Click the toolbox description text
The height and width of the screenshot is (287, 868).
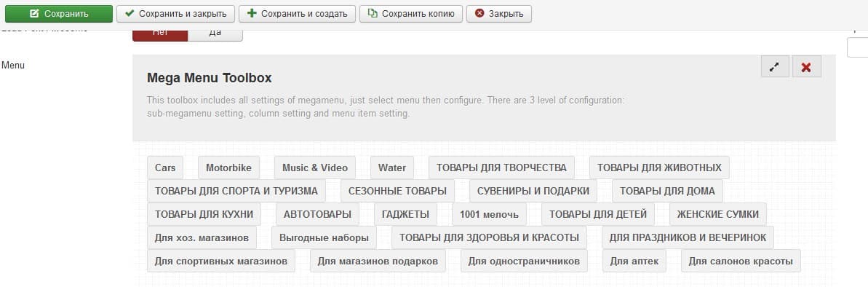[386, 108]
